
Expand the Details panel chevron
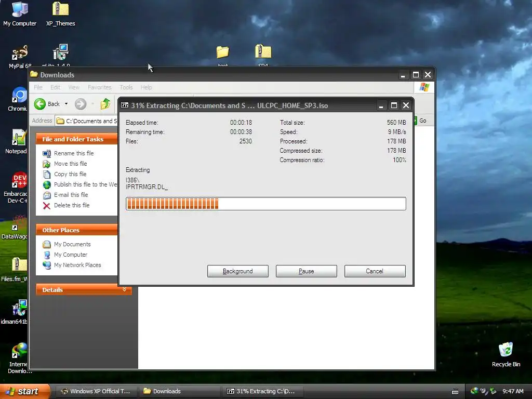(125, 289)
